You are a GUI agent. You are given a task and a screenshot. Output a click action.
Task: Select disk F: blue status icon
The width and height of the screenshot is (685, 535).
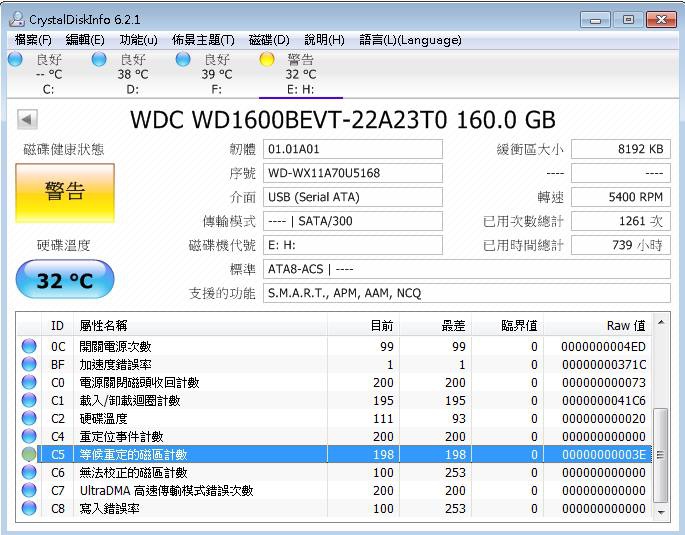[183, 59]
